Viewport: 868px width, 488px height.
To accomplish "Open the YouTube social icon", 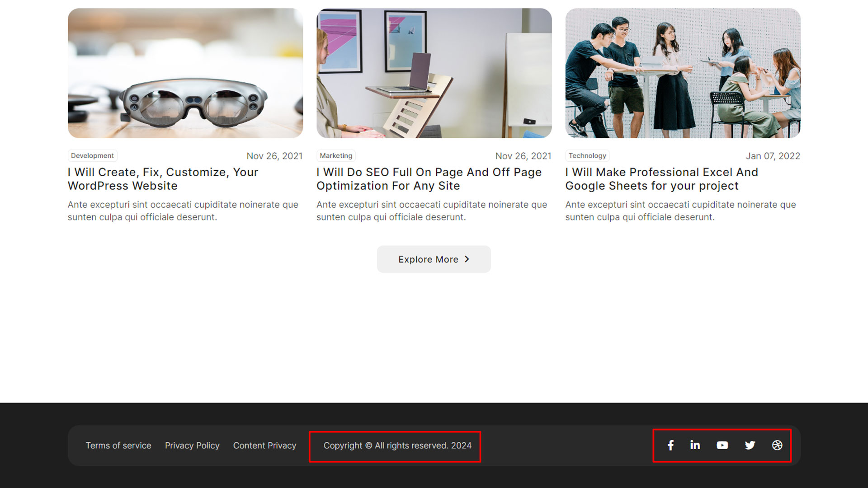I will coord(722,446).
